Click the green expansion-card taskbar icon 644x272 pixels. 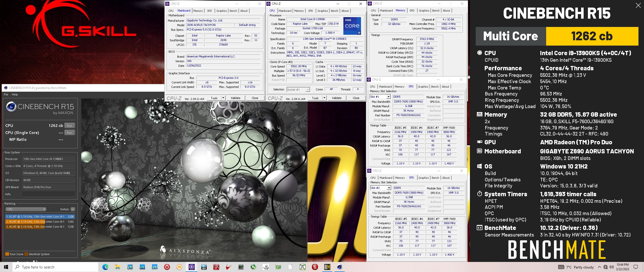point(278,267)
